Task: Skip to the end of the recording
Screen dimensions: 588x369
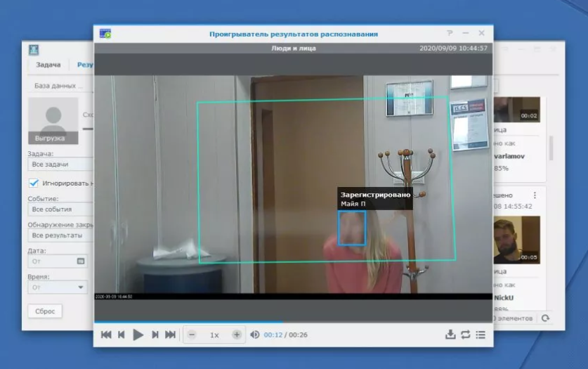Action: coord(170,335)
